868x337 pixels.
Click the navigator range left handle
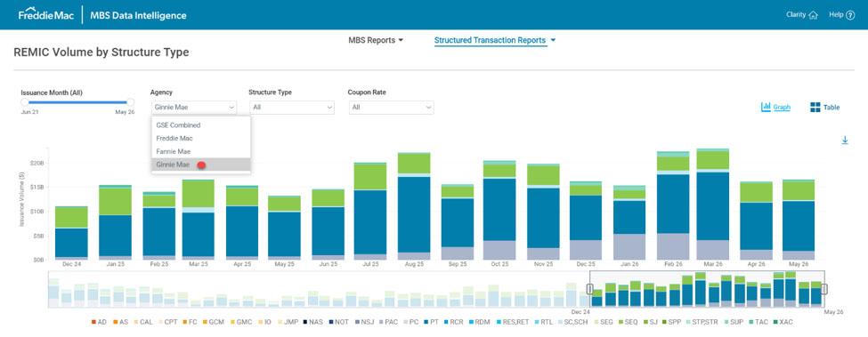click(x=590, y=289)
